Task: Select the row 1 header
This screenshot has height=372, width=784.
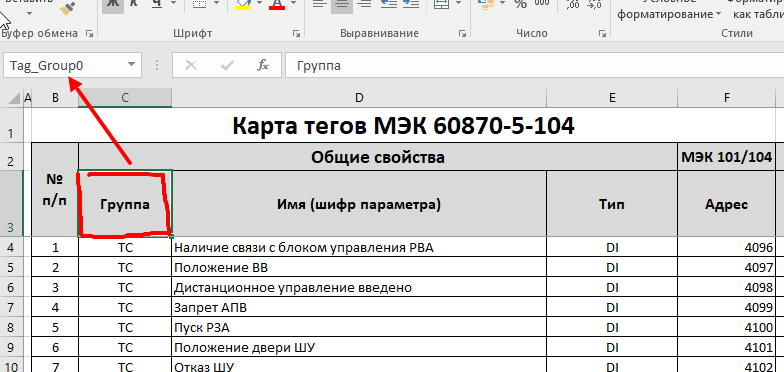Action: point(12,126)
